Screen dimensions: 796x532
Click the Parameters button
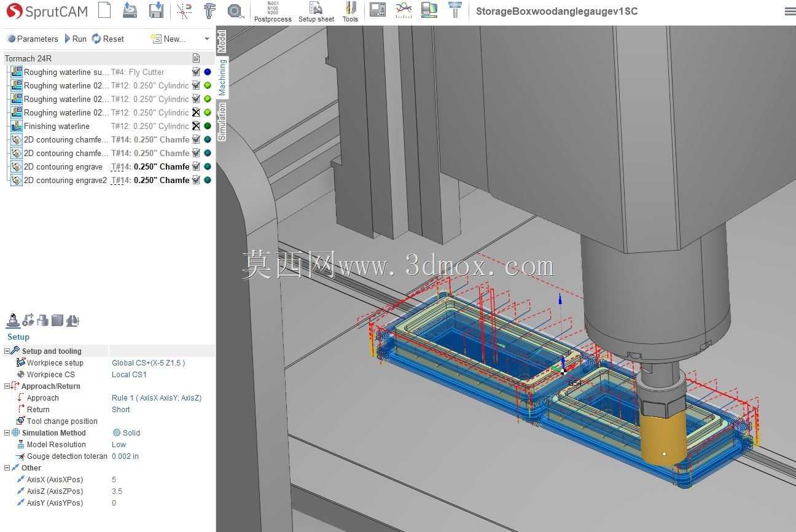click(x=33, y=39)
